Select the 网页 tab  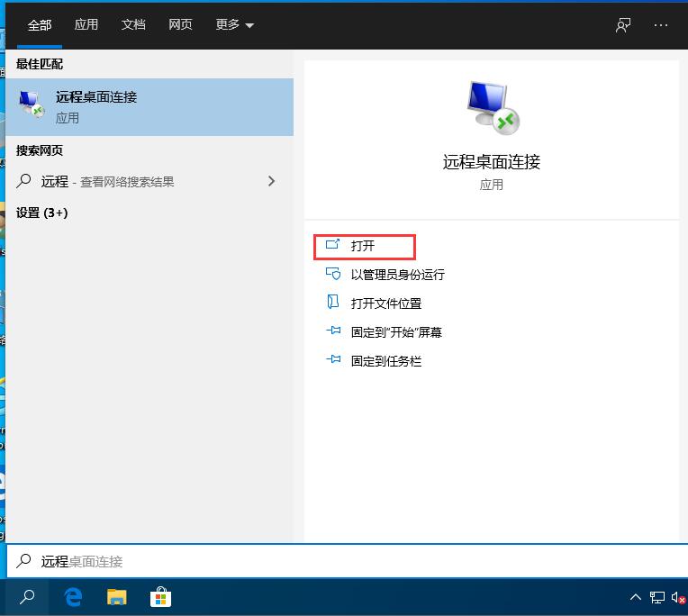(x=180, y=25)
